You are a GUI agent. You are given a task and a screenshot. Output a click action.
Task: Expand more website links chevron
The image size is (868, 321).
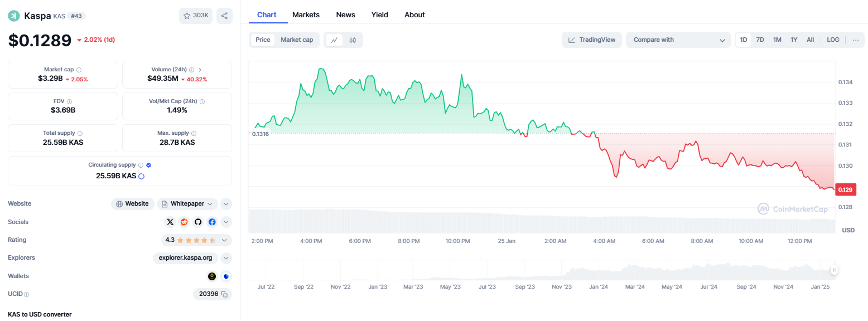click(x=226, y=204)
